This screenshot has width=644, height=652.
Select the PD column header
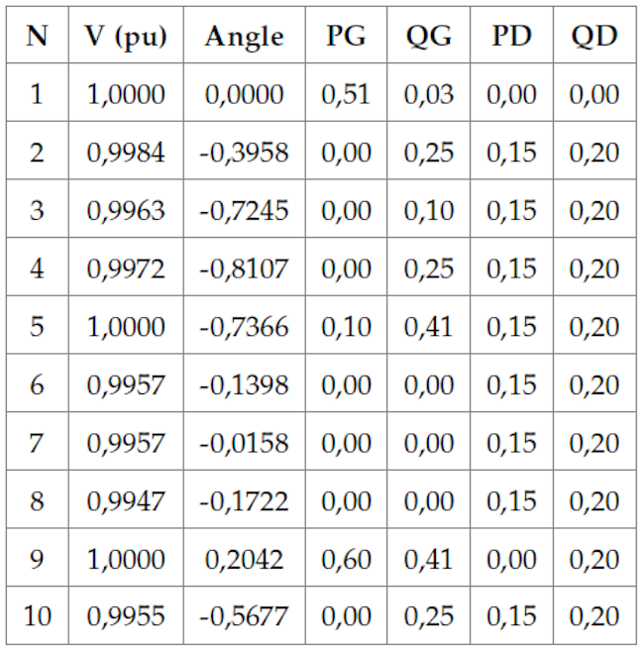click(x=511, y=37)
